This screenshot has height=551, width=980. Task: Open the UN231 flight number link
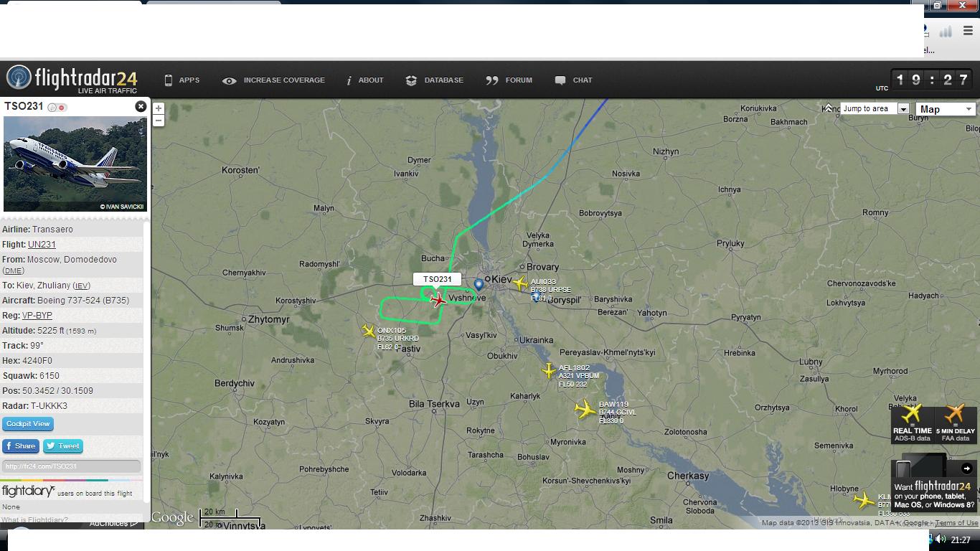tap(42, 245)
